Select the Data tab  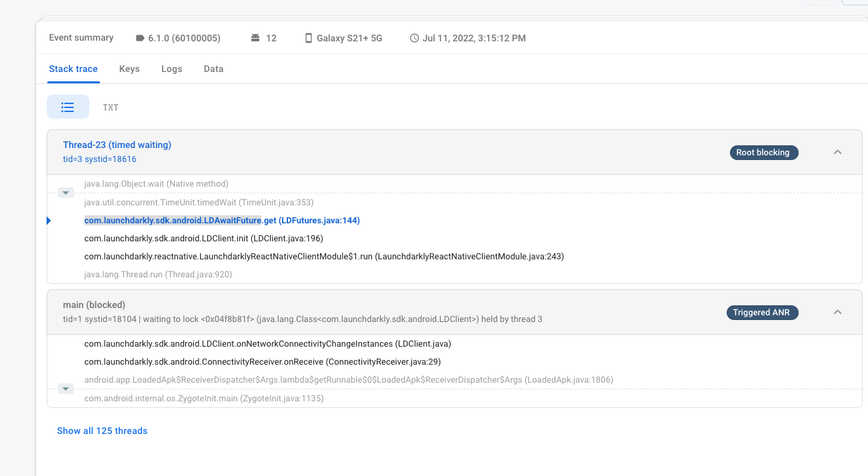(x=213, y=69)
